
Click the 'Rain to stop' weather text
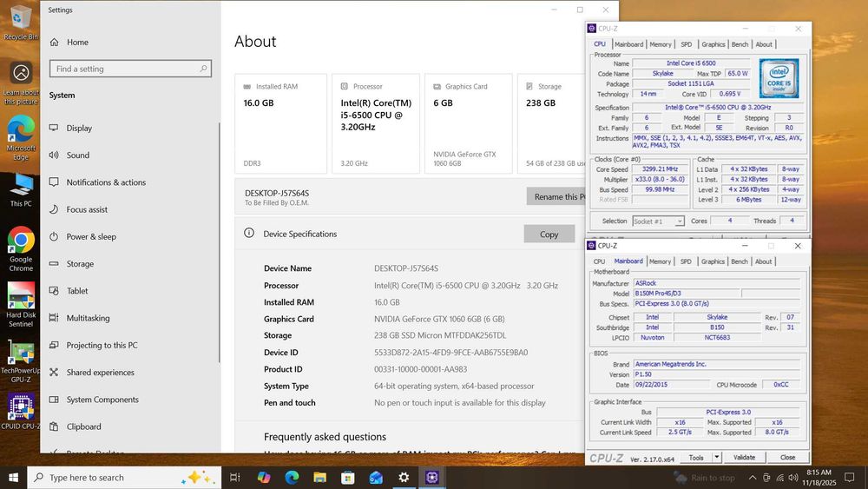[x=713, y=478]
